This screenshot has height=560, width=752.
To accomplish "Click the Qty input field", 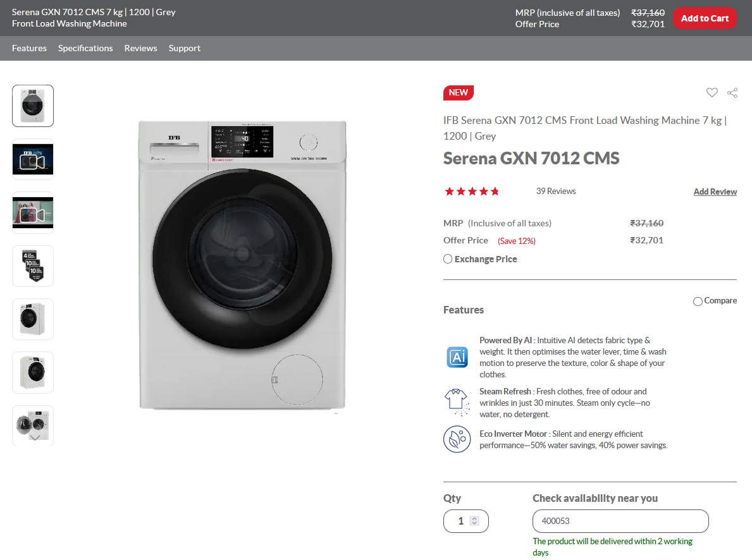I will point(465,521).
